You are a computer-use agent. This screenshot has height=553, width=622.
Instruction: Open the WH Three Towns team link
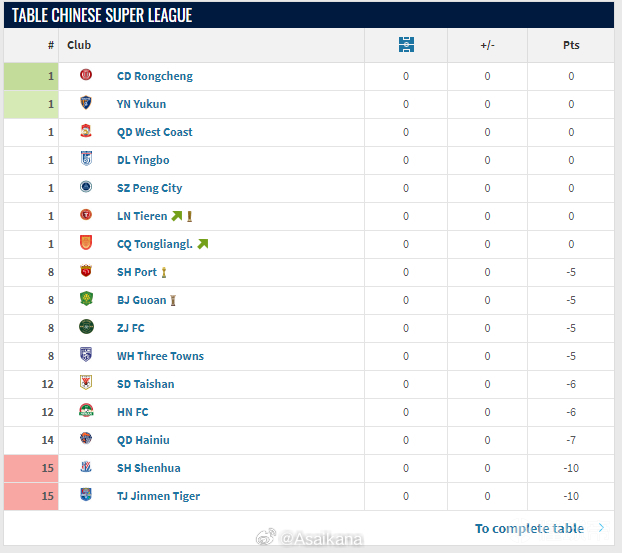click(x=160, y=356)
